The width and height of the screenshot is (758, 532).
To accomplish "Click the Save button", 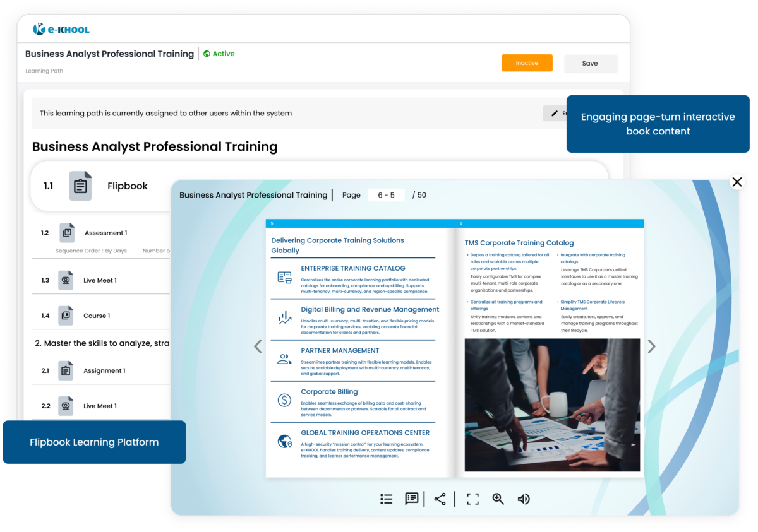I will coord(590,64).
